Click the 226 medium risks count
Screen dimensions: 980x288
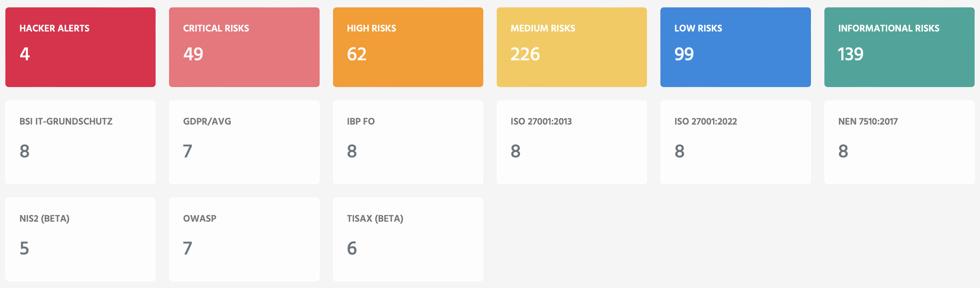(x=525, y=54)
